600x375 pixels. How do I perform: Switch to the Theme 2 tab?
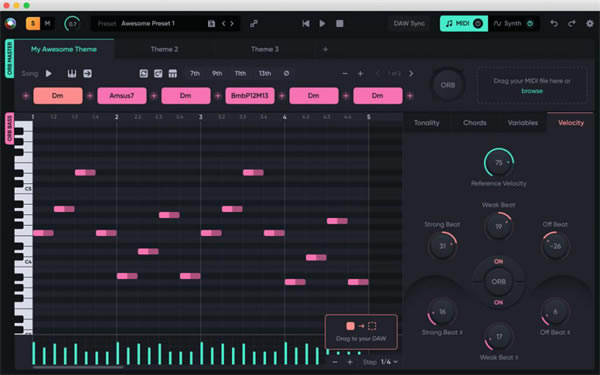point(164,49)
